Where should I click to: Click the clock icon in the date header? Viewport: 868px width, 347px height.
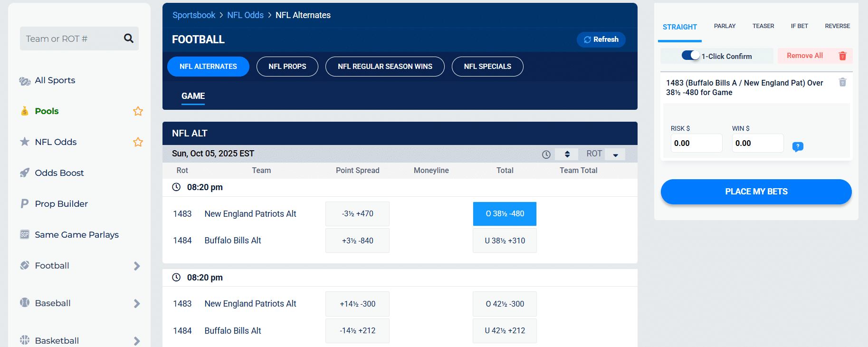(x=546, y=154)
